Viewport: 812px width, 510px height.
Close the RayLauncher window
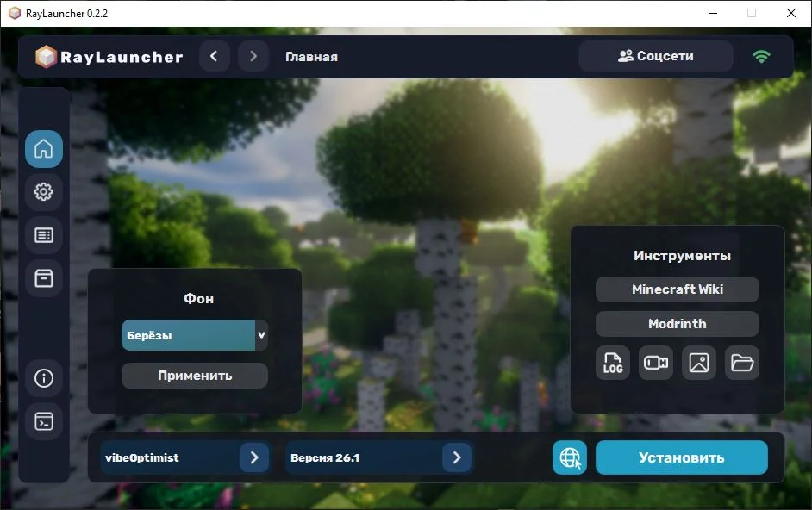coord(791,13)
